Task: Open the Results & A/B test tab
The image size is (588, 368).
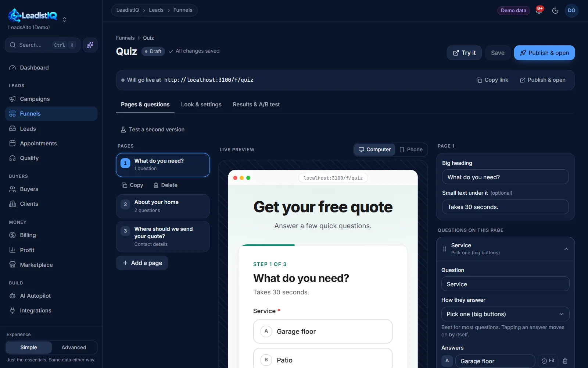Action: coord(256,105)
